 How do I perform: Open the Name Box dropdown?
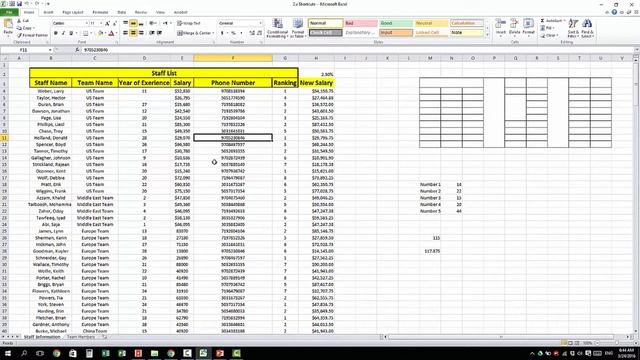pyautogui.click(x=50, y=49)
